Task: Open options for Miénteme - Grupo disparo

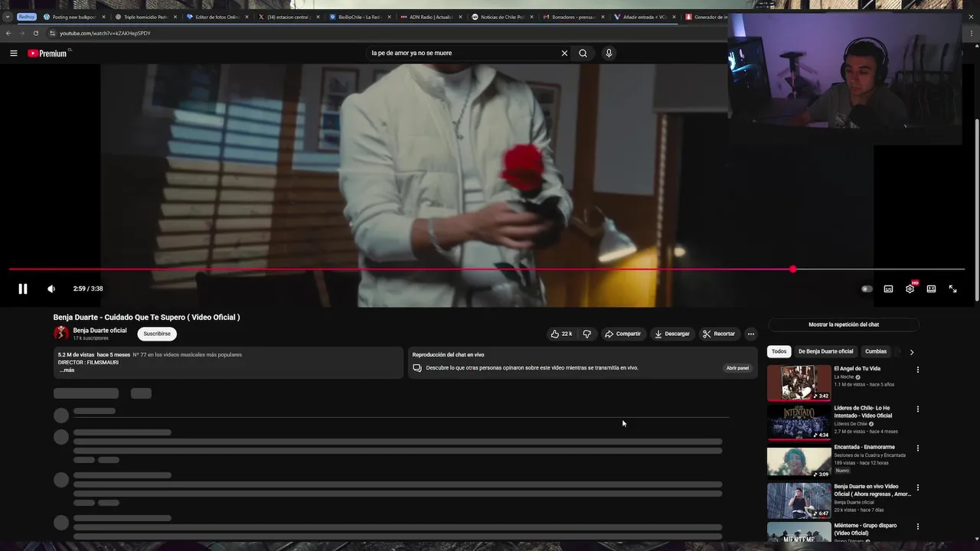Action: click(x=917, y=527)
